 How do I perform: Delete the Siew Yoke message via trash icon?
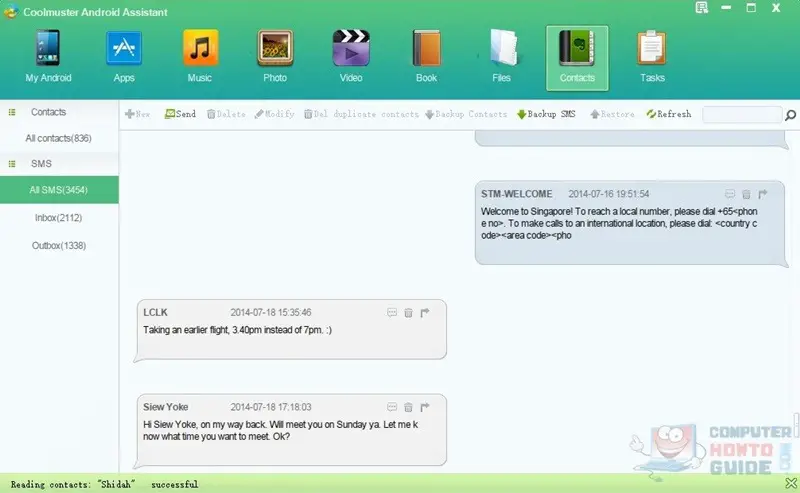coord(408,407)
